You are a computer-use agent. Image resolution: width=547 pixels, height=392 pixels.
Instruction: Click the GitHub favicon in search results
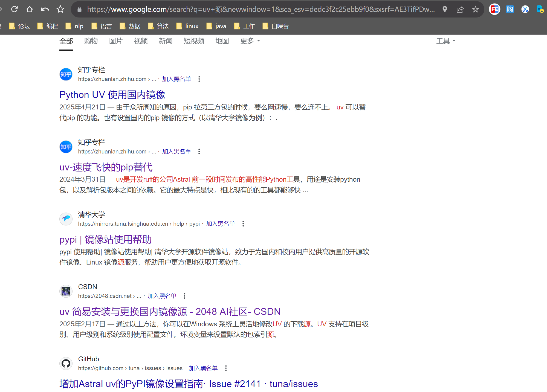point(66,363)
